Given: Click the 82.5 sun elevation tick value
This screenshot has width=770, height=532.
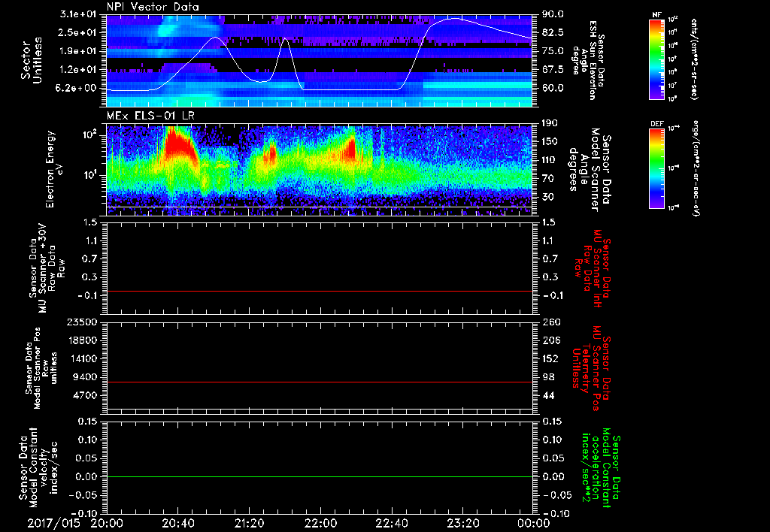Looking at the screenshot, I should click(x=553, y=32).
